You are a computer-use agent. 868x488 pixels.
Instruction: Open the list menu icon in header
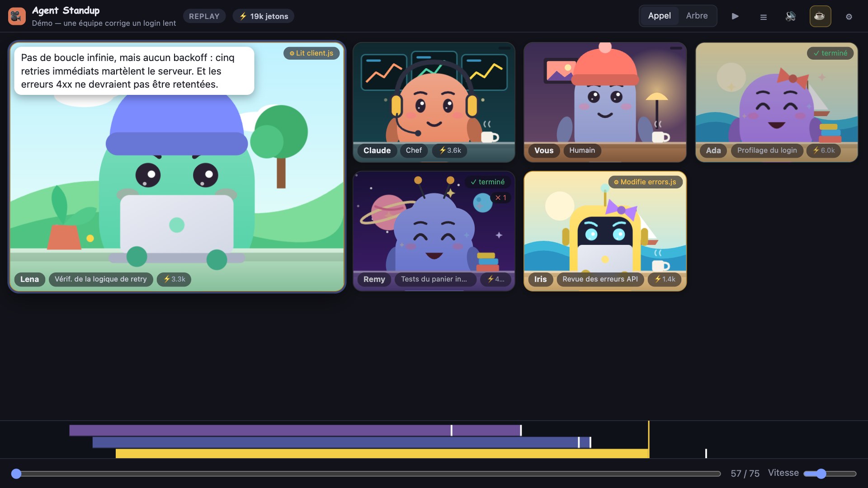point(763,17)
